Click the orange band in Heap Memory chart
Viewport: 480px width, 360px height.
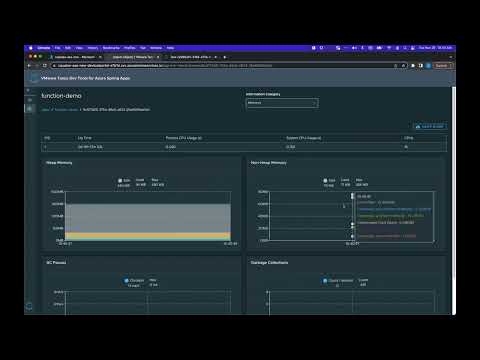(x=148, y=235)
